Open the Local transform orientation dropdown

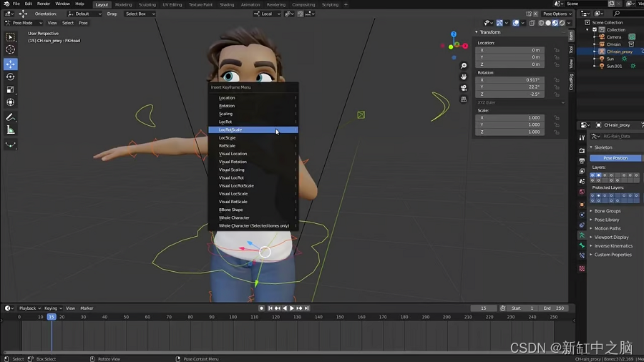tap(268, 14)
